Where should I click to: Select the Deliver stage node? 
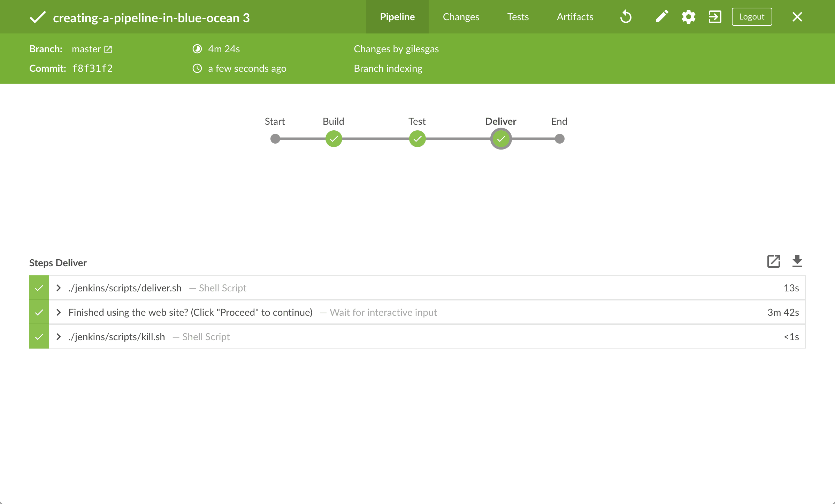[500, 138]
